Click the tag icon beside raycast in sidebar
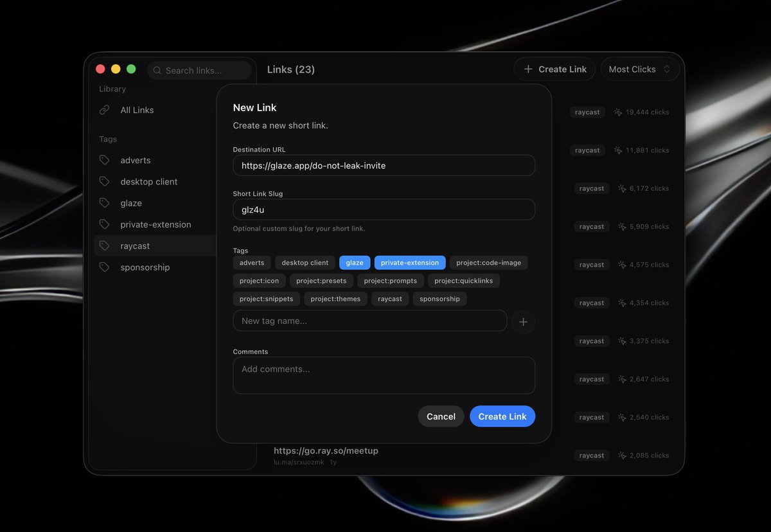The width and height of the screenshot is (771, 532). [104, 246]
